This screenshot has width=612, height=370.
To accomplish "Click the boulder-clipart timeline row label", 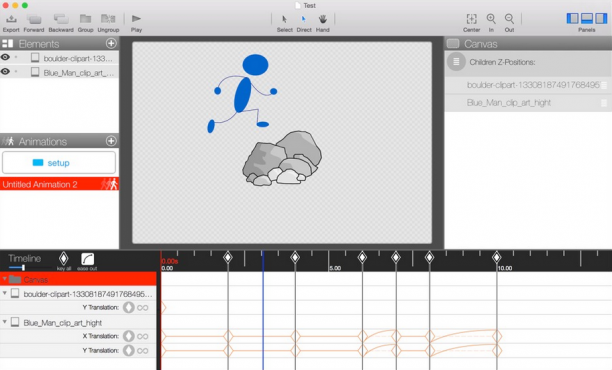I will point(88,294).
